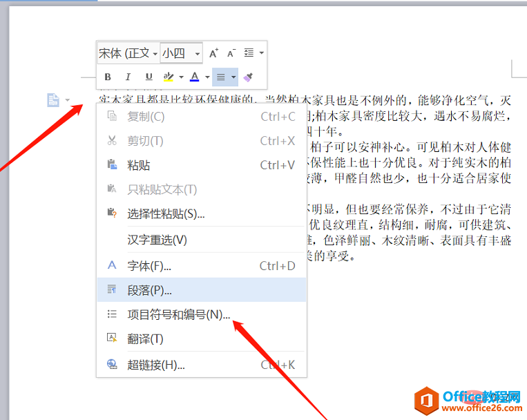Click text 柏木家具密度比较大 in document
Screen dimensions: 527x420
[x=369, y=116]
